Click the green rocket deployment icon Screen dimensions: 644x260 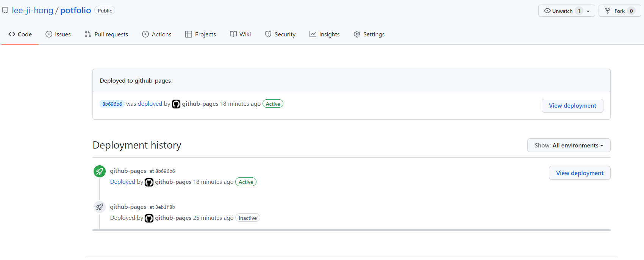[100, 171]
